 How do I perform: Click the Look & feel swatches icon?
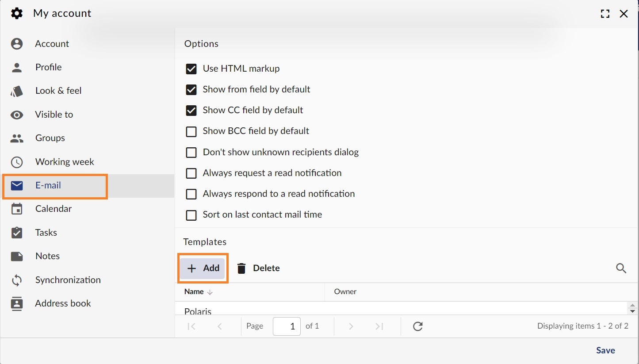tap(17, 91)
